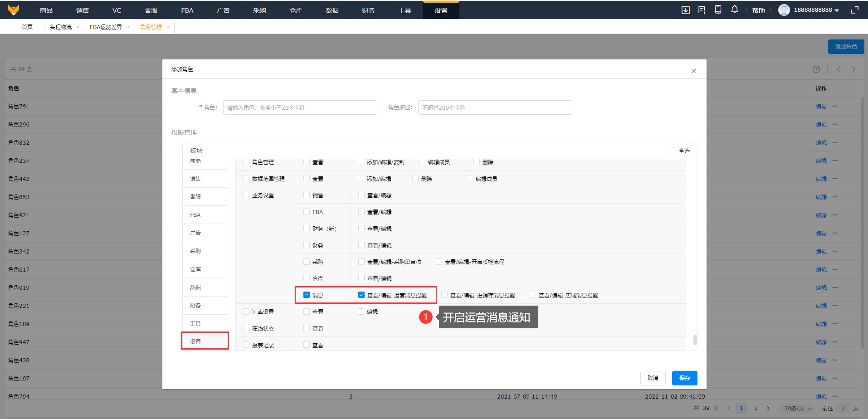
Task: Open the 20条/页 page size dropdown
Action: pos(797,408)
